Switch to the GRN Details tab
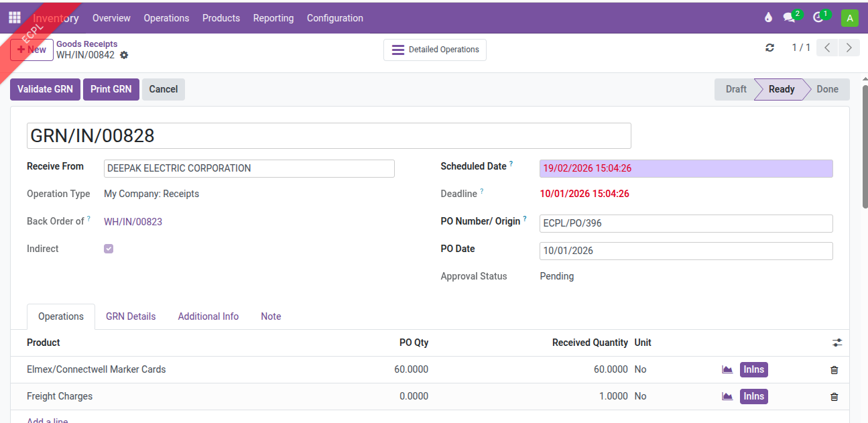Viewport: 868px width, 423px height. 131,316
